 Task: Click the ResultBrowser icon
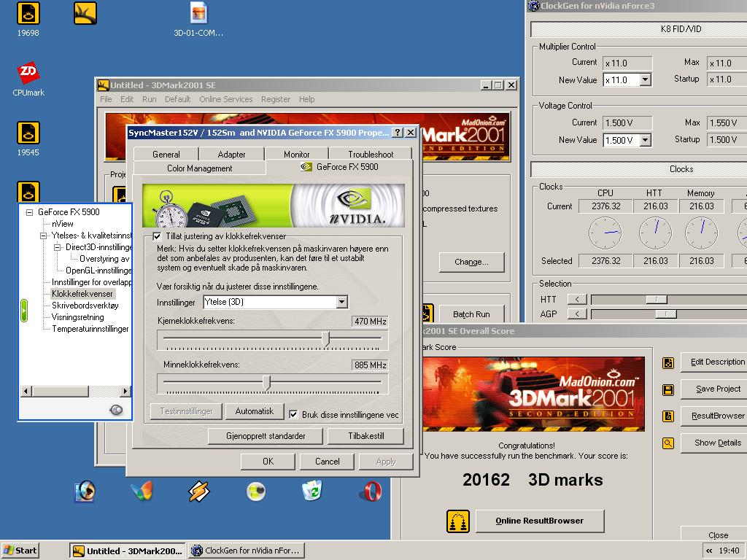pyautogui.click(x=668, y=416)
